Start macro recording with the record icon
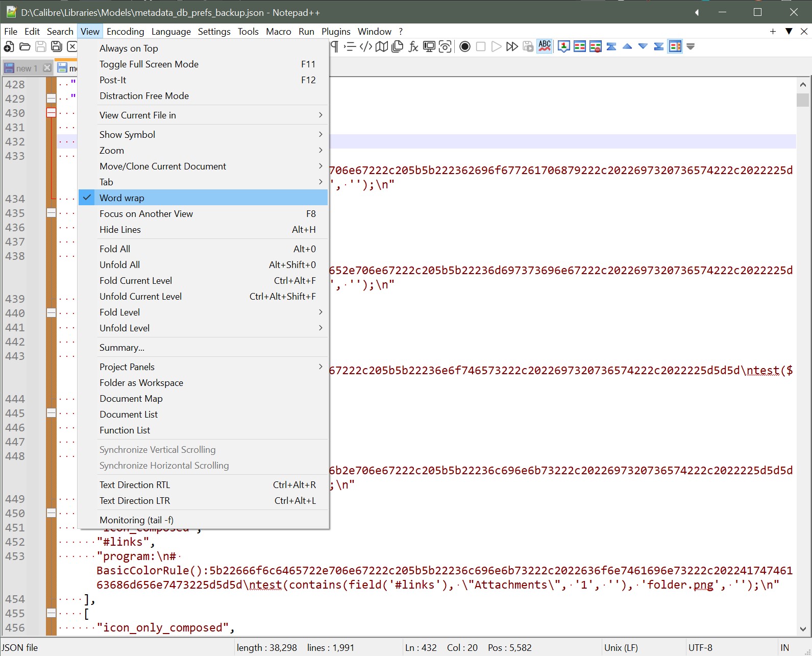The image size is (812, 656). 464,47
